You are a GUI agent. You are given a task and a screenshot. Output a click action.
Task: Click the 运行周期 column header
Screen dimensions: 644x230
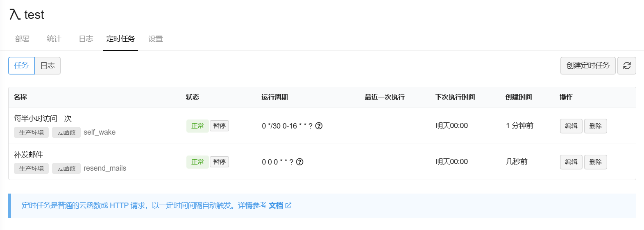click(x=274, y=97)
